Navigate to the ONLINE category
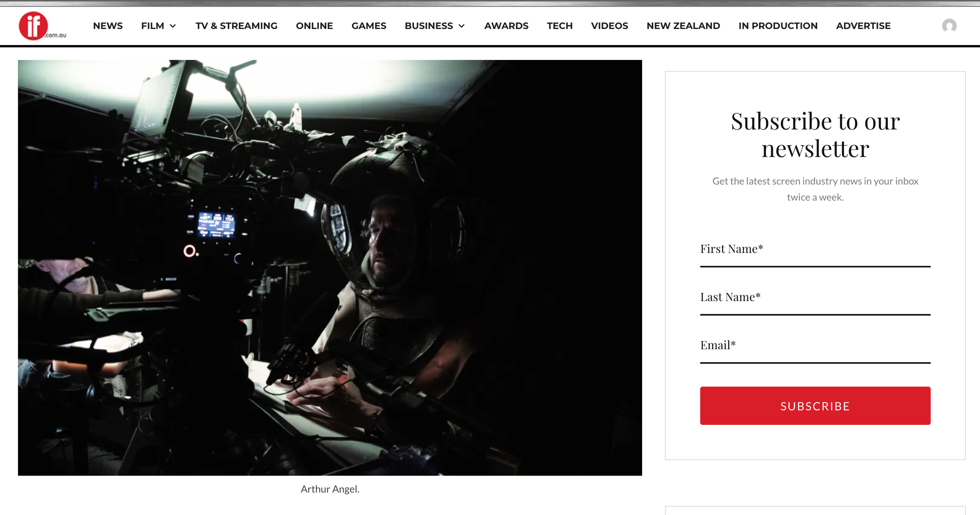The image size is (980, 515). pos(314,25)
